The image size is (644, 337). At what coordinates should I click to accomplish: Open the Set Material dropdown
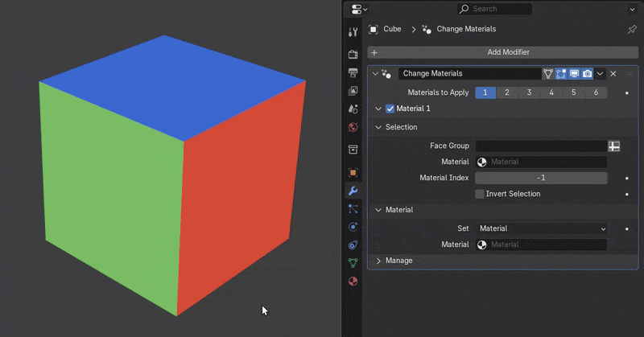[542, 228]
